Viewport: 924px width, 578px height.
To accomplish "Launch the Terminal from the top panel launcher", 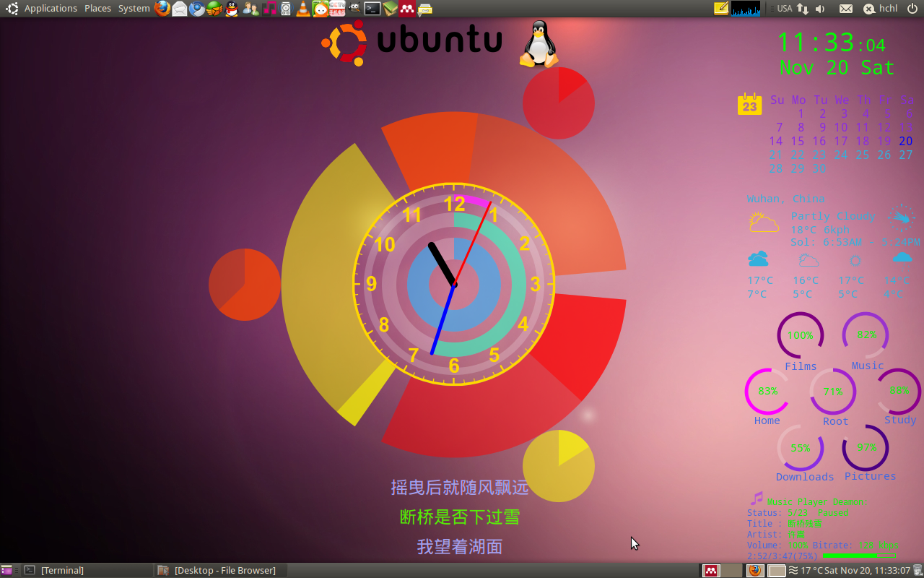I will 372,9.
